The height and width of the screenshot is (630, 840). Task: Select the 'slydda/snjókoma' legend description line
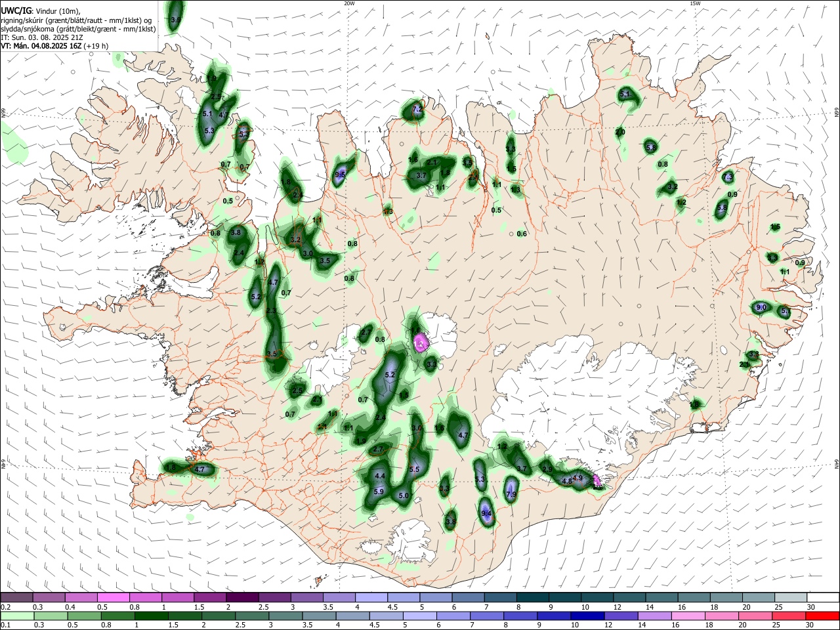(x=78, y=29)
